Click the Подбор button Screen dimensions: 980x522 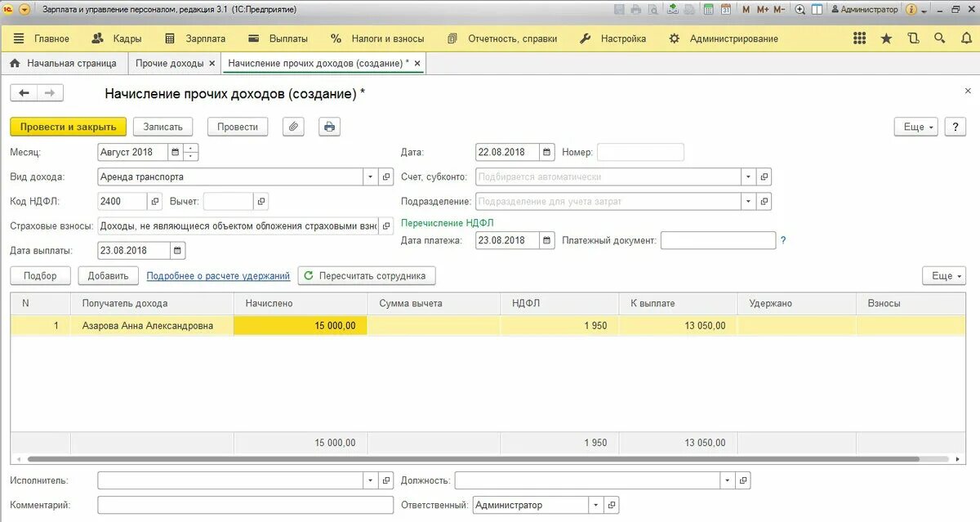(x=40, y=275)
